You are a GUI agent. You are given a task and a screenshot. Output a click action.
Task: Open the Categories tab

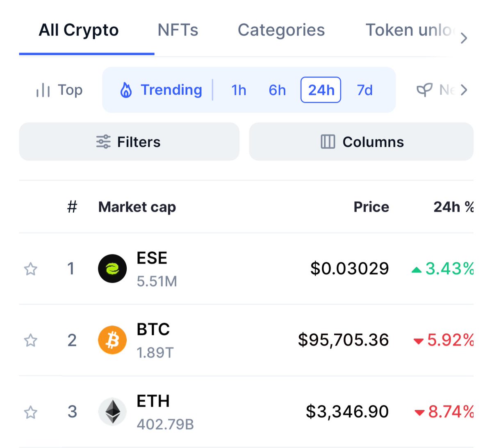[x=281, y=30]
